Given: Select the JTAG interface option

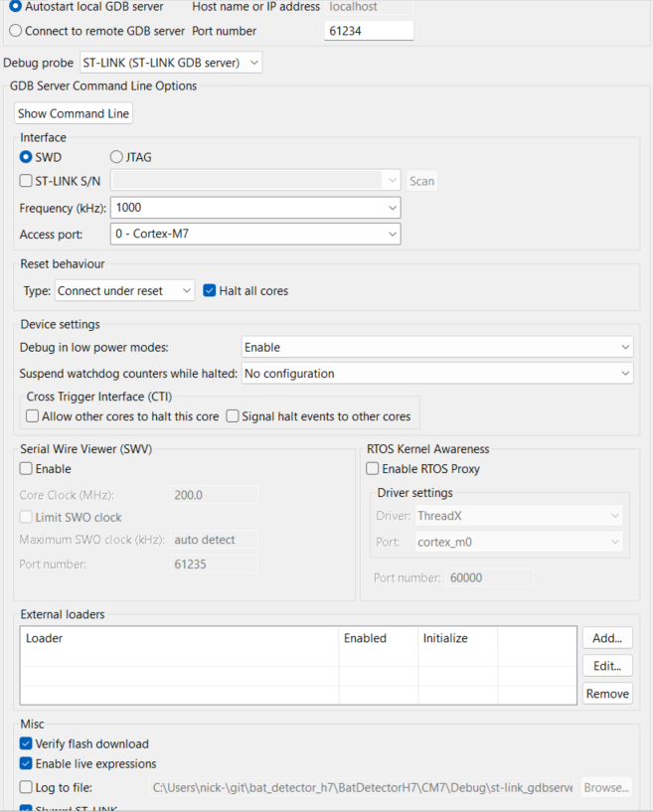Looking at the screenshot, I should pos(117,157).
